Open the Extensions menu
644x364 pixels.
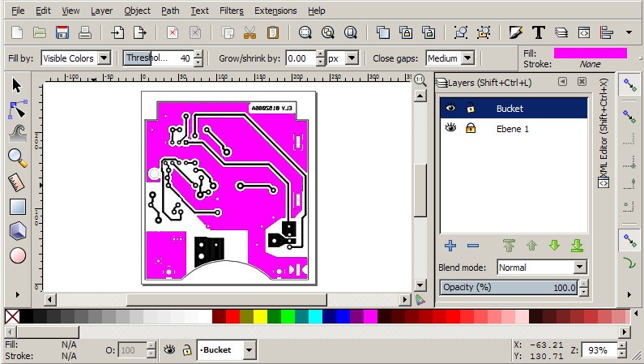[275, 11]
